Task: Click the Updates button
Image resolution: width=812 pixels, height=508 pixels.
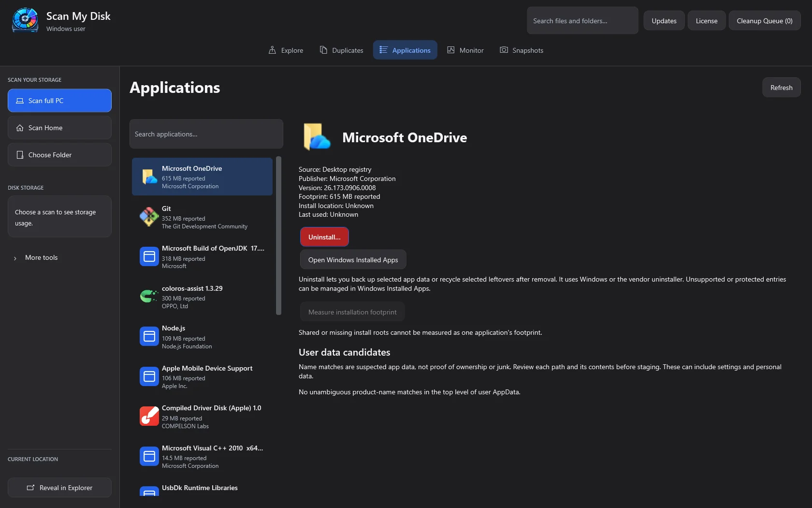Action: [664, 20]
